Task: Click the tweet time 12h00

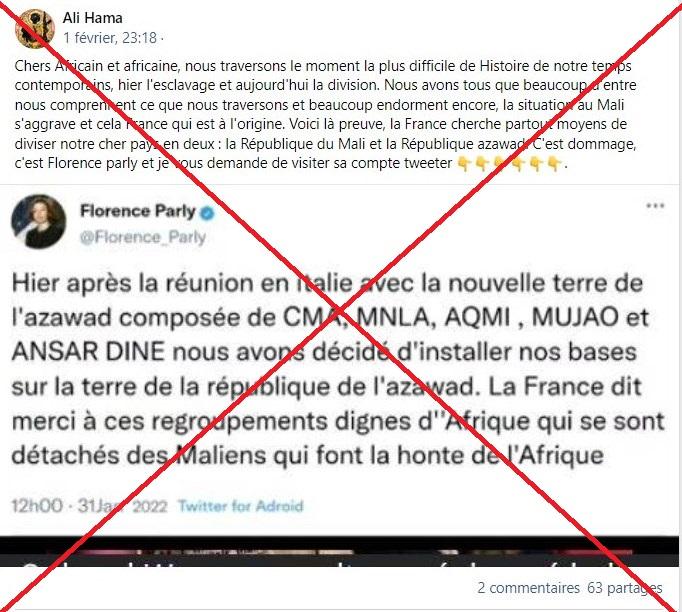Action: [x=37, y=506]
